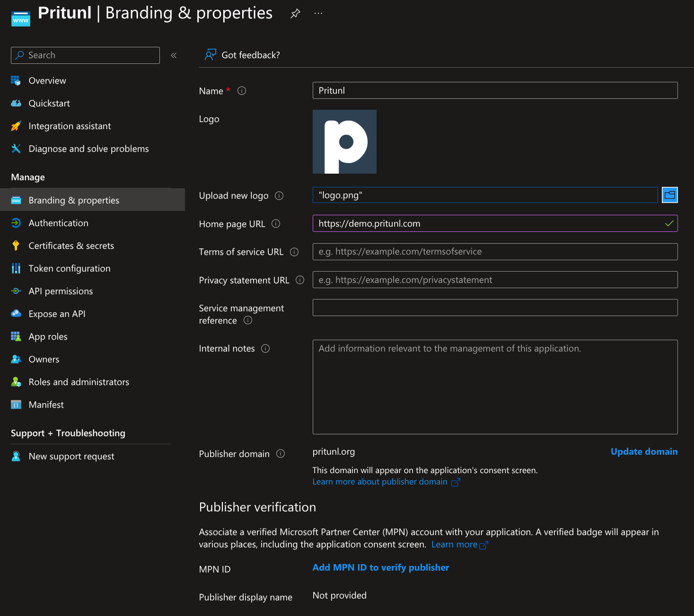694x616 pixels.
Task: Open Got feedback? panel
Action: pyautogui.click(x=242, y=55)
